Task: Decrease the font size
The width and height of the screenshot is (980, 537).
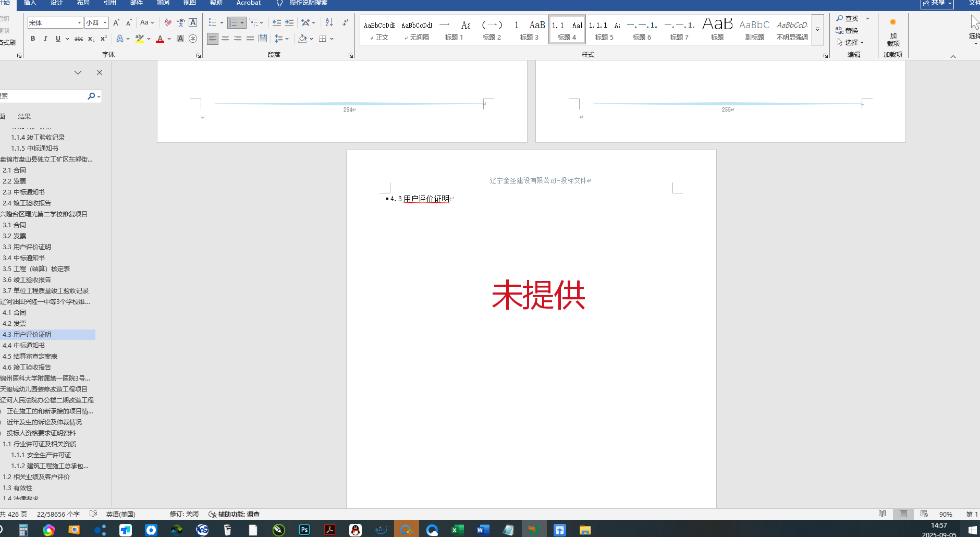Action: click(x=129, y=22)
